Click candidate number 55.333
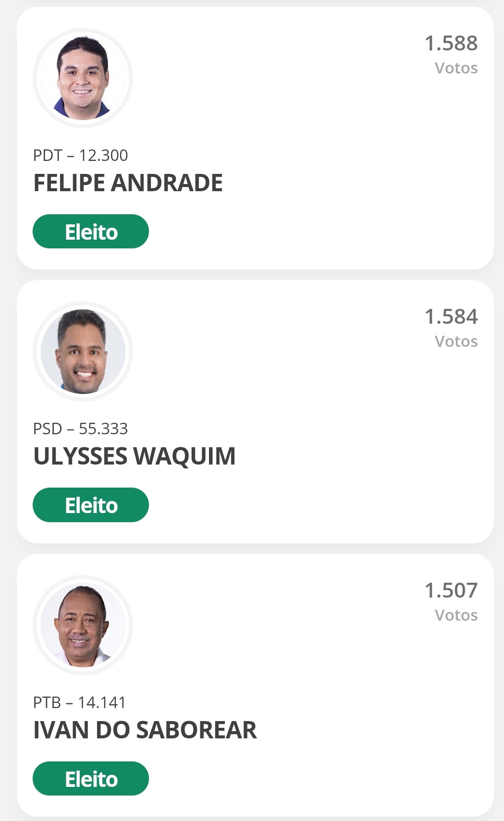 (103, 429)
